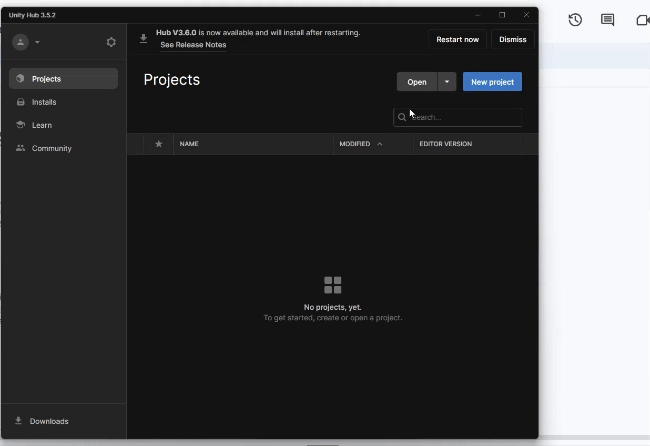Open the comments icon in background window
Image resolution: width=650 pixels, height=446 pixels.
(x=608, y=20)
